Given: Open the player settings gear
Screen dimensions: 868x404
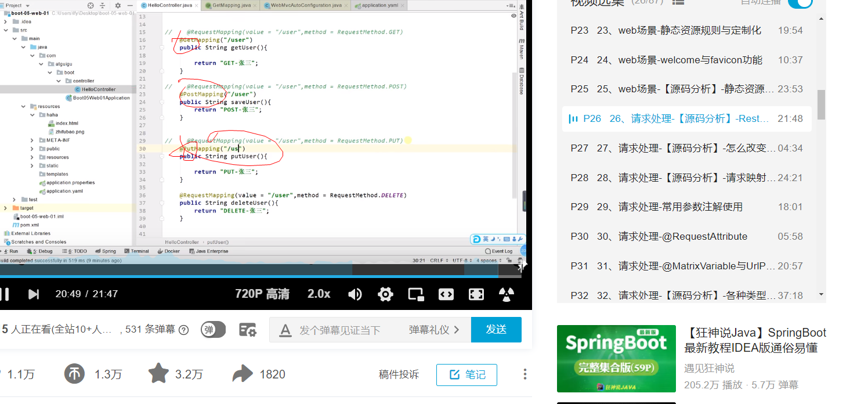Looking at the screenshot, I should [x=385, y=294].
